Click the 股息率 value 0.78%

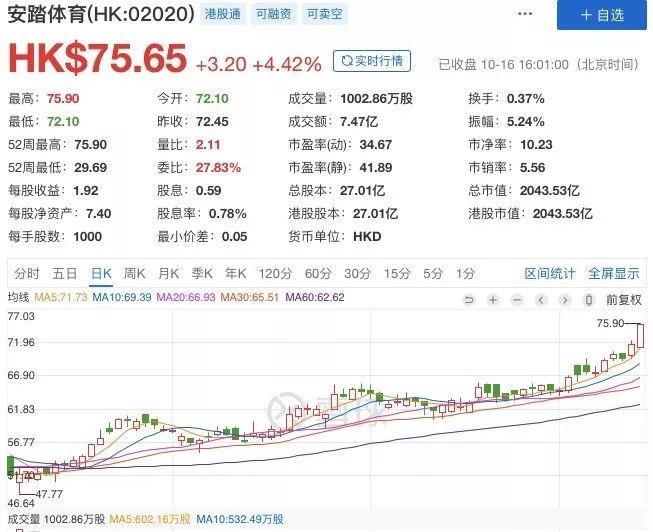(228, 214)
